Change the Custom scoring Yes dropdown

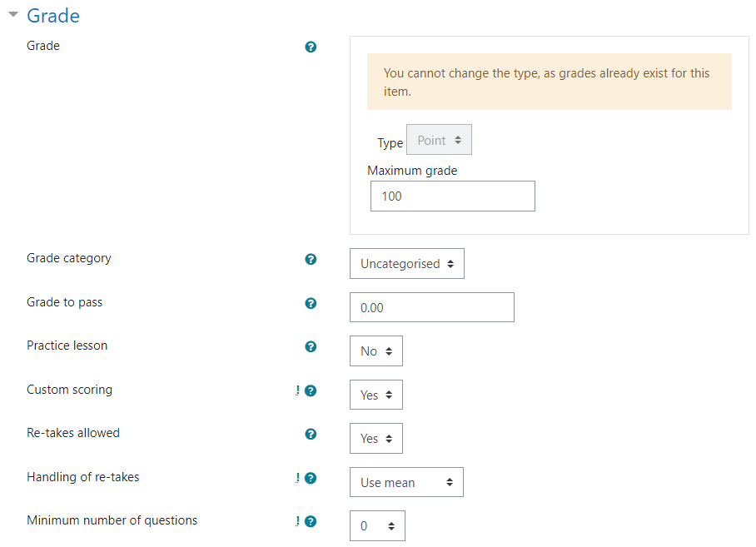376,395
